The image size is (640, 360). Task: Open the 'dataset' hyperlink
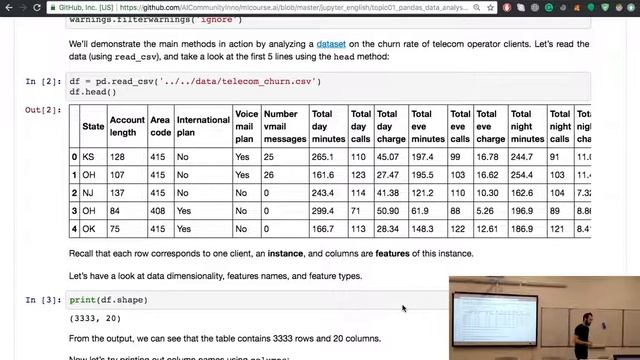pyautogui.click(x=331, y=44)
